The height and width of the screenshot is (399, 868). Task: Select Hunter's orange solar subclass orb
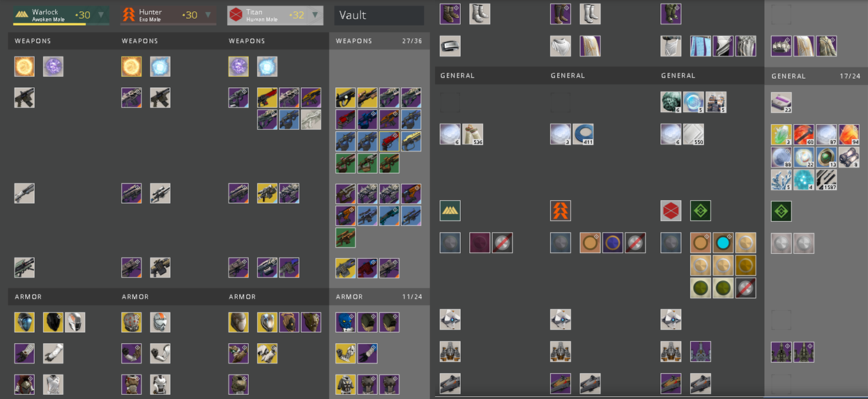coord(131,66)
